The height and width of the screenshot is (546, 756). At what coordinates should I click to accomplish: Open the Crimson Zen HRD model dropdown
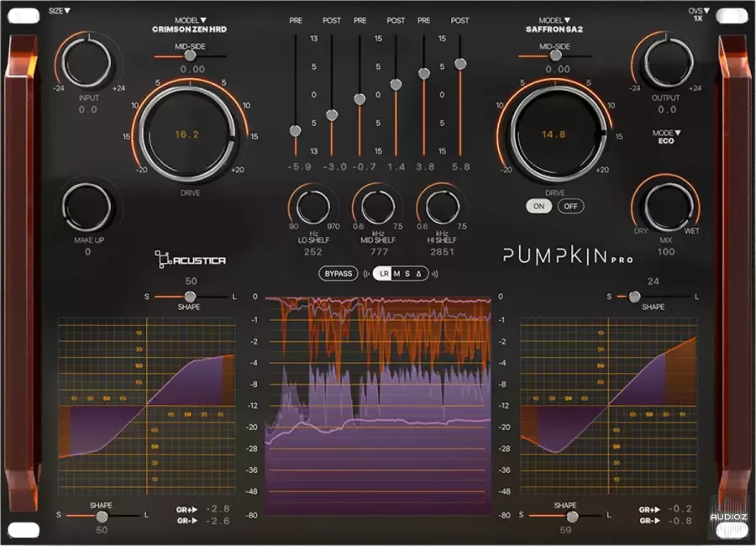coord(190,24)
